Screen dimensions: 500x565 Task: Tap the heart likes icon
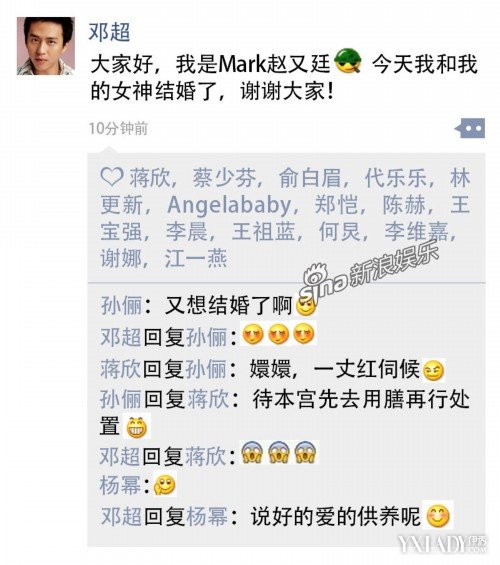coord(112,177)
